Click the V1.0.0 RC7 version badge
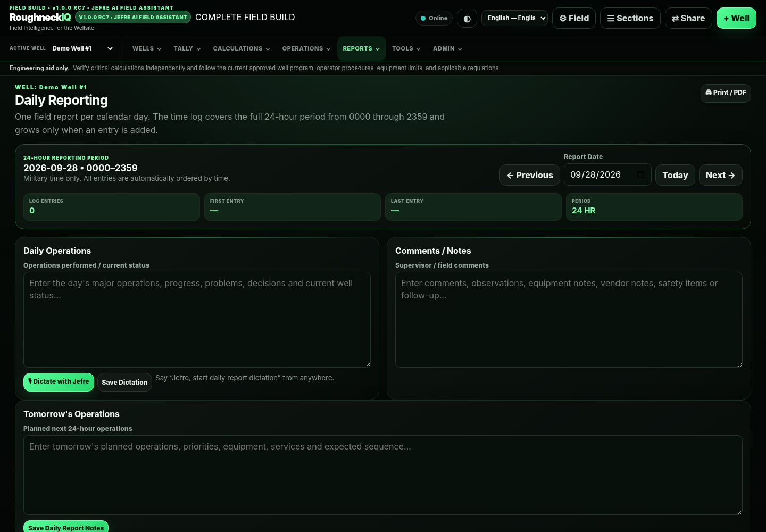Image resolution: width=766 pixels, height=532 pixels. point(133,17)
